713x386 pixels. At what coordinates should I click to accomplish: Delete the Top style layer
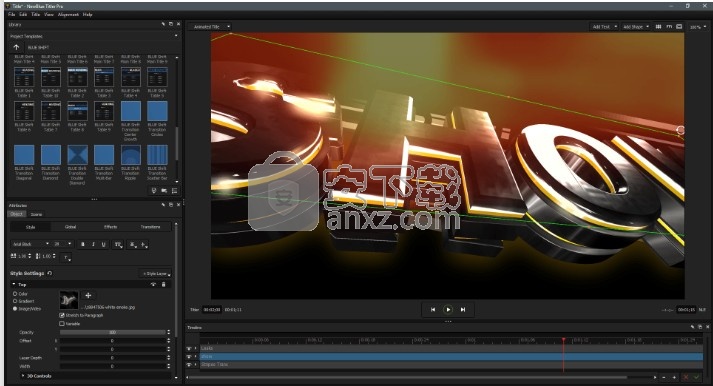tap(164, 285)
